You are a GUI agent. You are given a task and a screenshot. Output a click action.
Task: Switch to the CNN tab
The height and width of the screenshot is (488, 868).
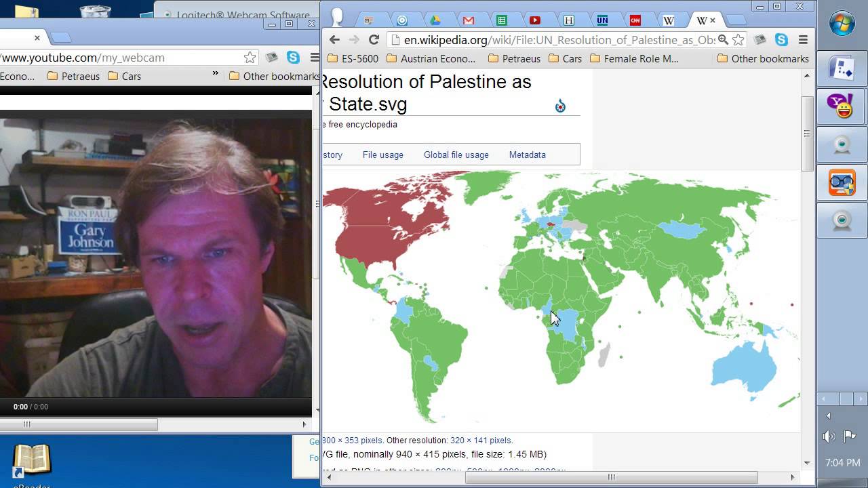tap(635, 20)
